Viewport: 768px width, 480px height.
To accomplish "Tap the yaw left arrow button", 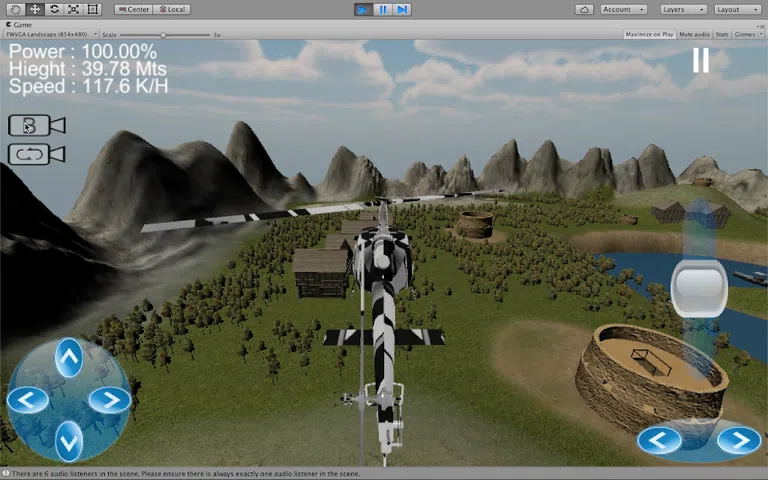I will [659, 440].
